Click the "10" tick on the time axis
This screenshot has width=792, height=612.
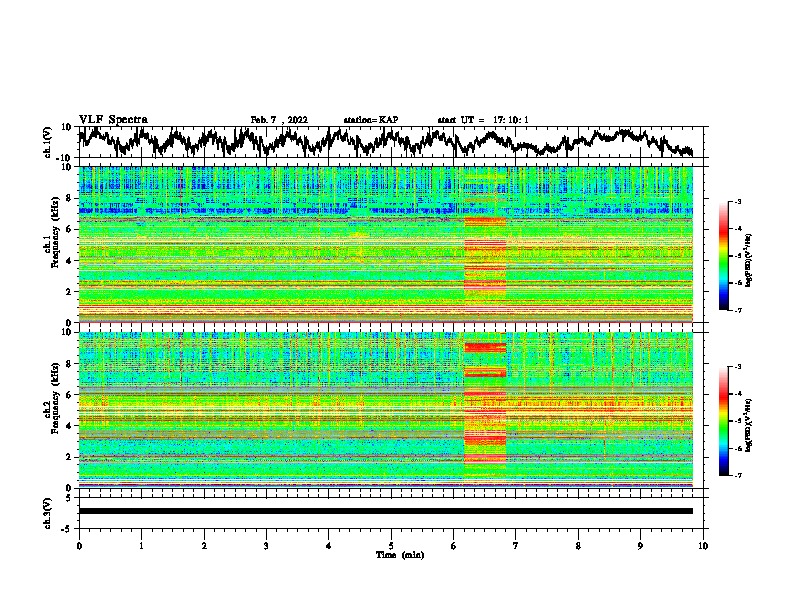pos(703,546)
